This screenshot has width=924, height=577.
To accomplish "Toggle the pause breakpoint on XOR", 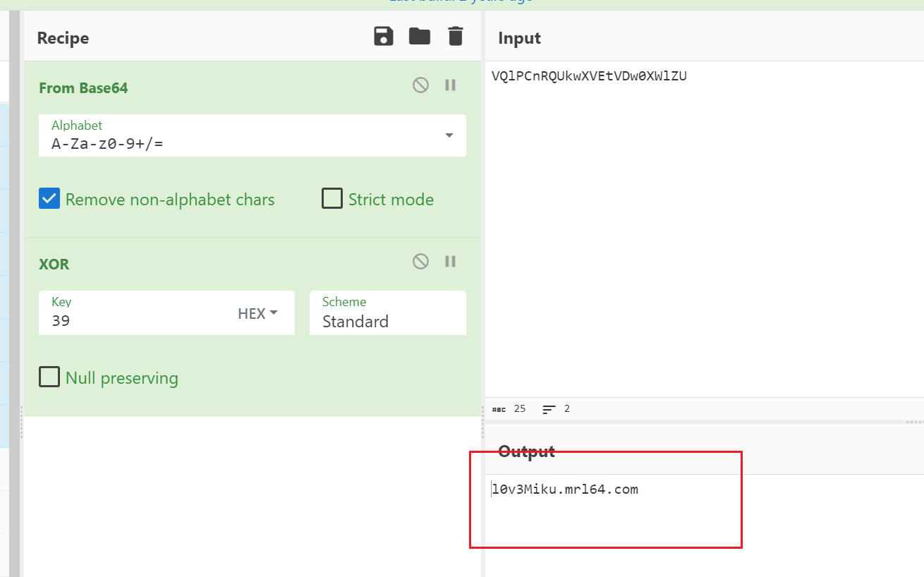I will (x=450, y=262).
